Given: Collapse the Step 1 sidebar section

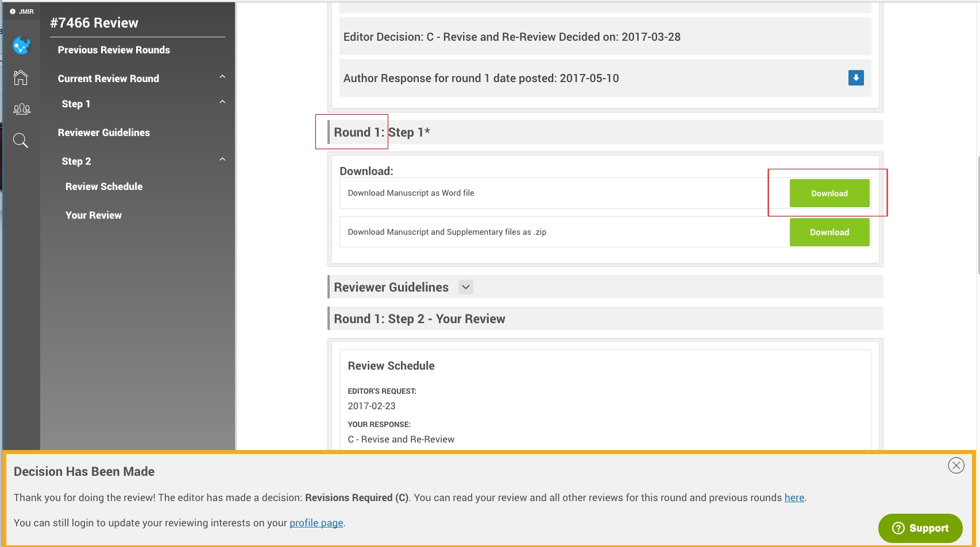Looking at the screenshot, I should pyautogui.click(x=222, y=103).
